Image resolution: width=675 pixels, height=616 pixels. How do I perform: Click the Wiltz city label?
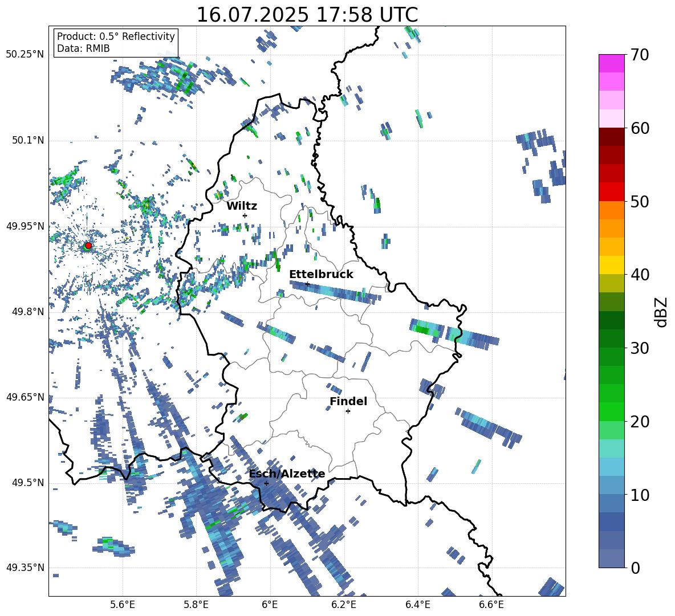click(x=242, y=206)
